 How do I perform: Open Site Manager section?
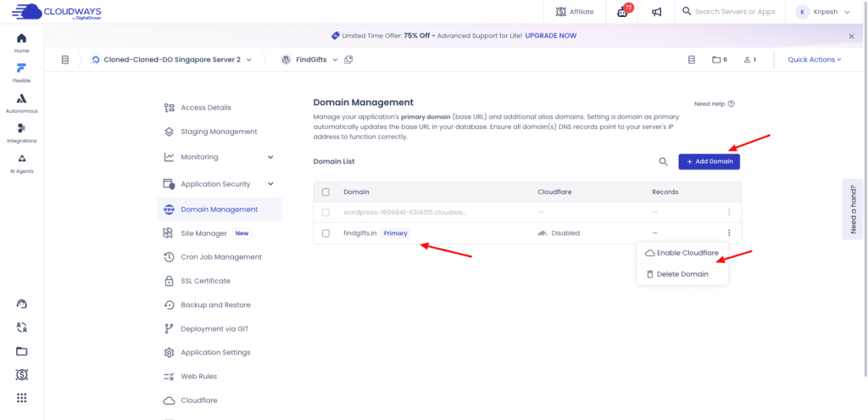208,233
